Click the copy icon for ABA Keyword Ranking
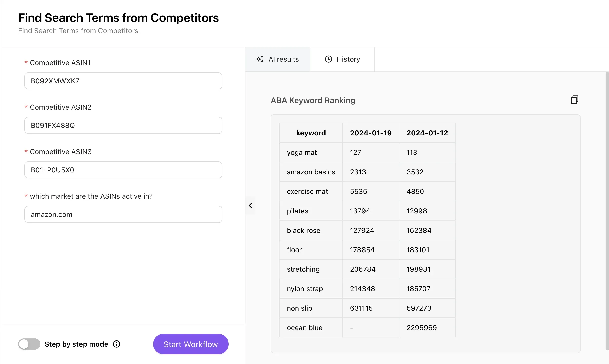The width and height of the screenshot is (609, 364). [574, 100]
